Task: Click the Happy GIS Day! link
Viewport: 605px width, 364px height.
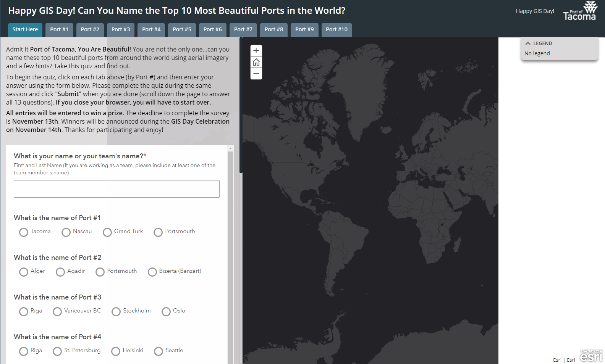Action: point(535,11)
